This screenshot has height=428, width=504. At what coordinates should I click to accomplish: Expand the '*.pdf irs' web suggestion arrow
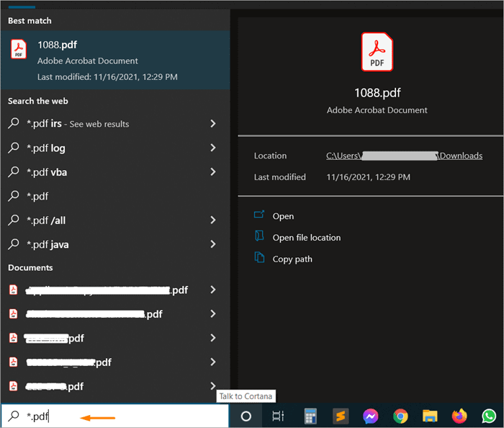coord(213,124)
